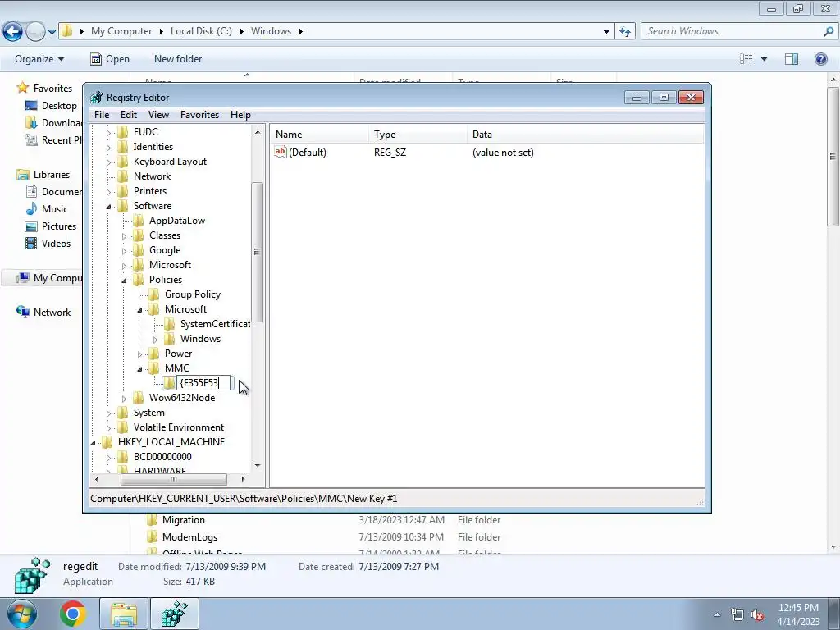Click the REG_SZ type cell
Image resolution: width=840 pixels, height=630 pixels.
[x=390, y=153]
